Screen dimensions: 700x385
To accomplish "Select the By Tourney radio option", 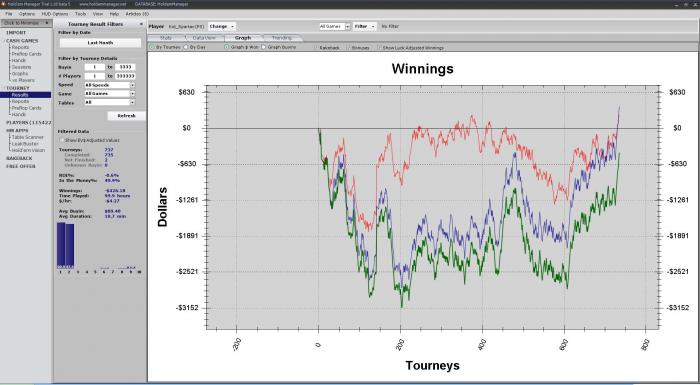I will (152, 47).
